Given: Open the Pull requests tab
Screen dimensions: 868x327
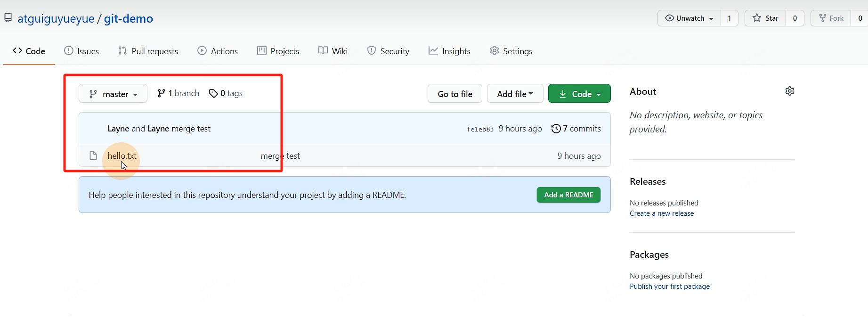Looking at the screenshot, I should tap(148, 51).
